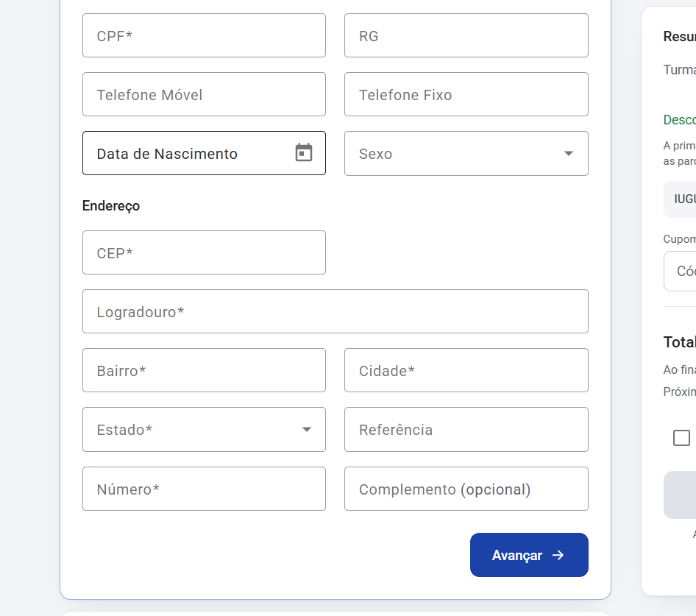696x616 pixels.
Task: Select the Sexo combo box
Action: pos(466,153)
